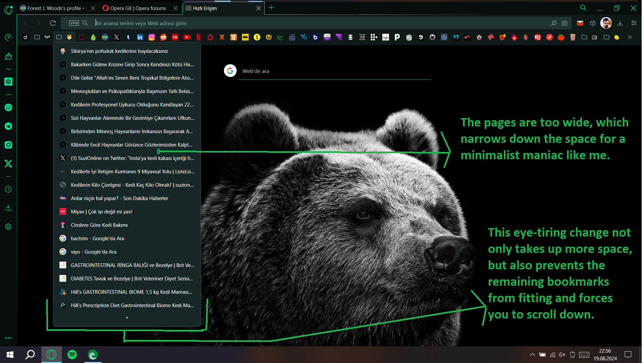Viewport: 644px width, 363px height.
Task: Open 'DIABETES Tavuk ve Bezelye' bookmark
Action: [x=127, y=279]
